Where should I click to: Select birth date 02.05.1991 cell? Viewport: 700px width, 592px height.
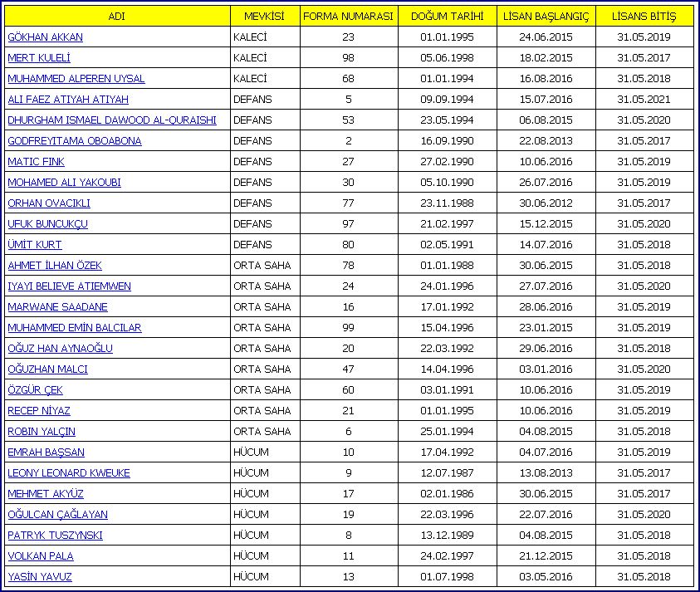448,245
